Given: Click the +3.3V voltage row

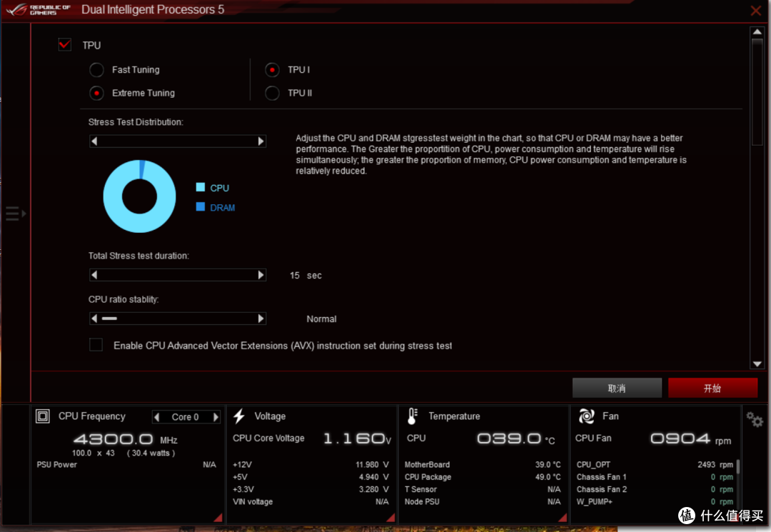Looking at the screenshot, I should tap(311, 489).
